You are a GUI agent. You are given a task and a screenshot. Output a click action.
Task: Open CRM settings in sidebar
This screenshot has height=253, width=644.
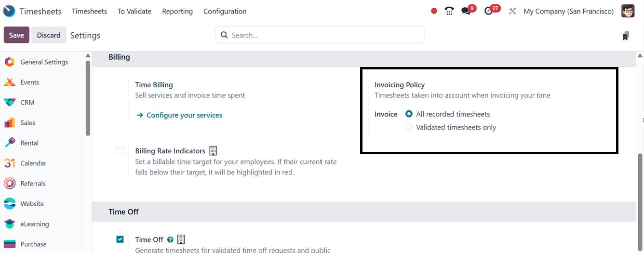tap(27, 103)
